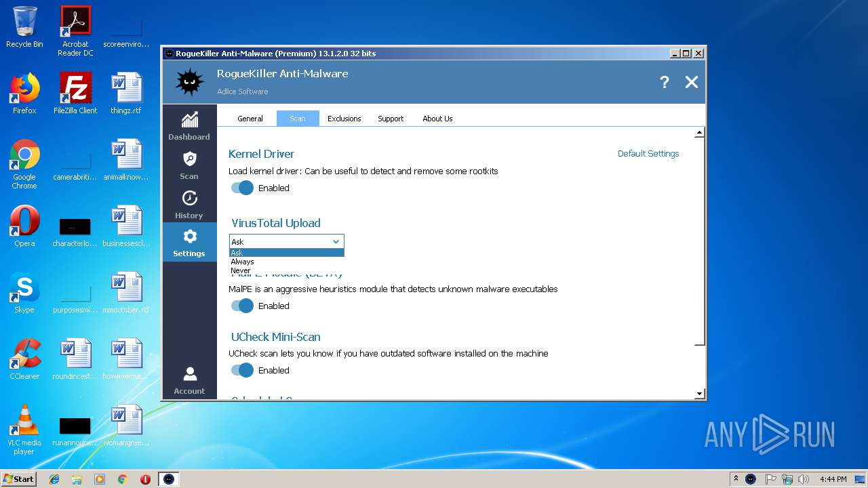Image resolution: width=868 pixels, height=488 pixels.
Task: Click the Default Settings link
Action: point(648,154)
